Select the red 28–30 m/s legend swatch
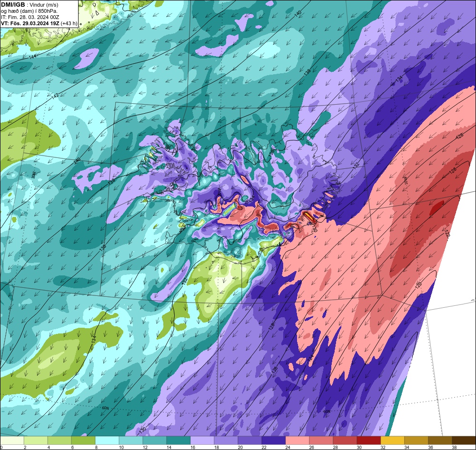Viewport: 476px width, 450px height. click(345, 440)
